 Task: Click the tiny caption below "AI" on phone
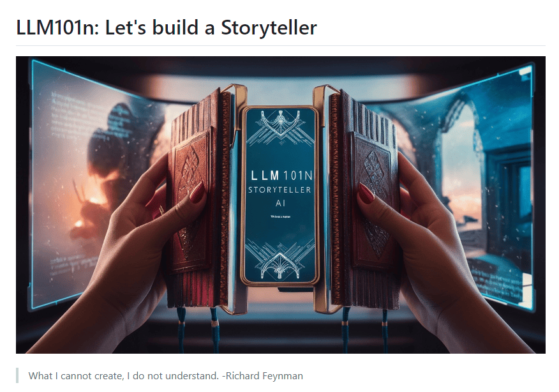point(280,216)
